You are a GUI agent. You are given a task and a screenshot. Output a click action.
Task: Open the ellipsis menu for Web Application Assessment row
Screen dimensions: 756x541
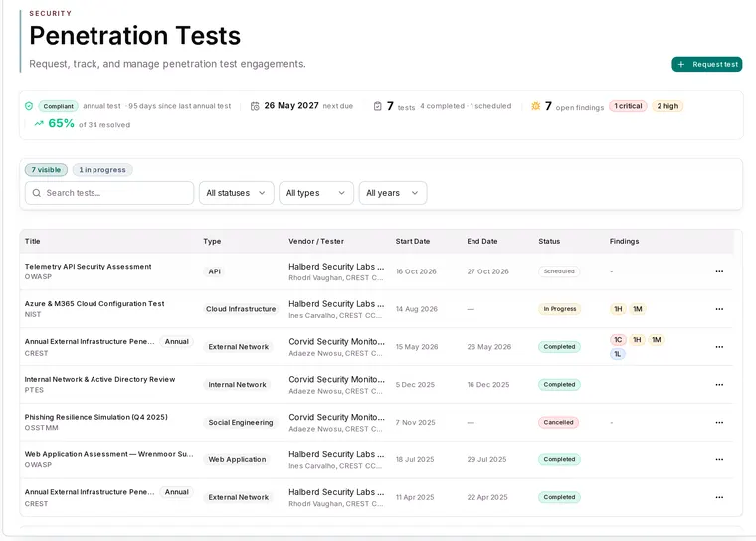719,459
